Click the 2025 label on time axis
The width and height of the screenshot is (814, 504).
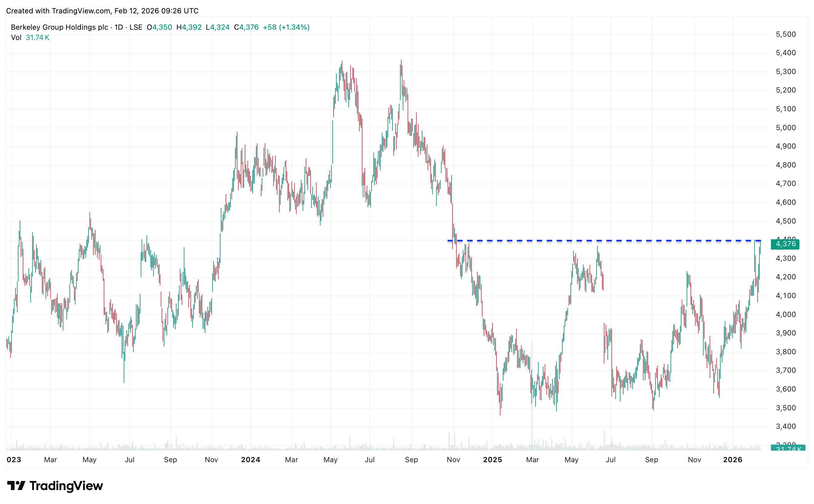(492, 460)
